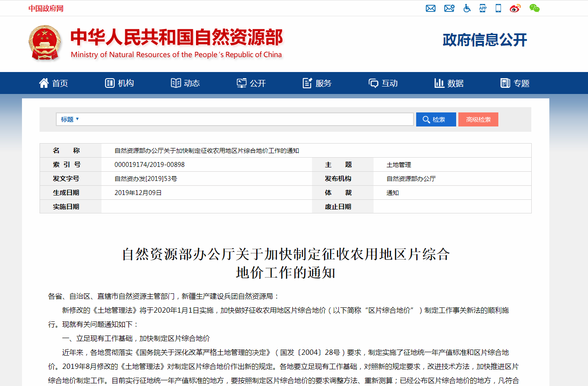Select 互动 in the navigation bar

point(383,83)
